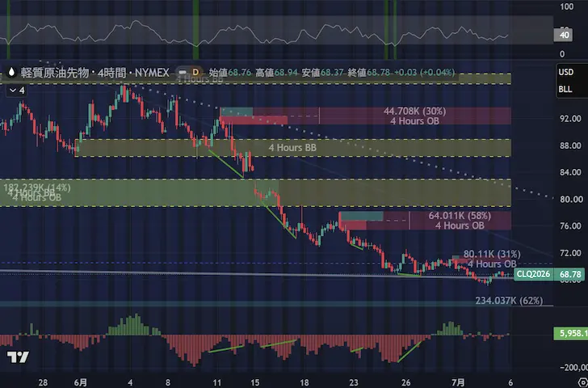Click the -200,00 histogram axis label
This screenshot has width=588, height=388.
click(573, 367)
